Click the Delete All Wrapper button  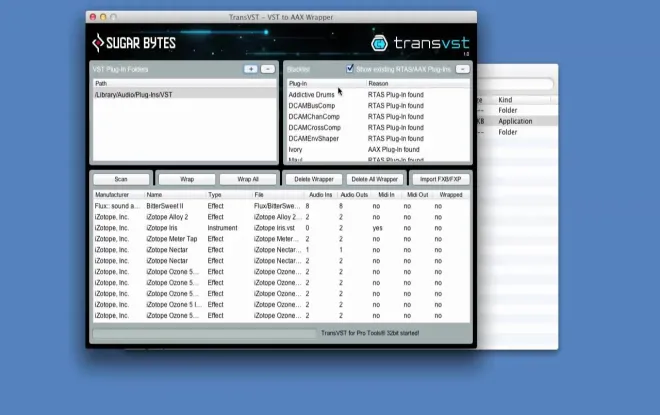375,179
